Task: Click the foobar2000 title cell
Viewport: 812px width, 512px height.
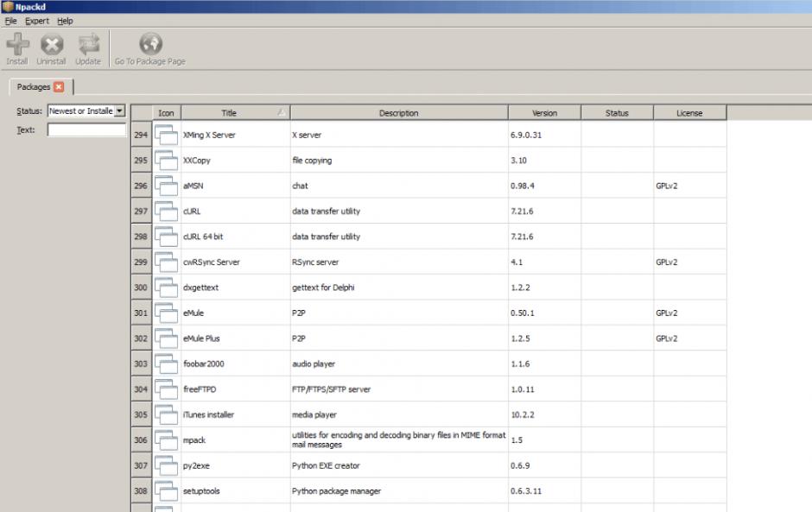Action: coord(236,363)
